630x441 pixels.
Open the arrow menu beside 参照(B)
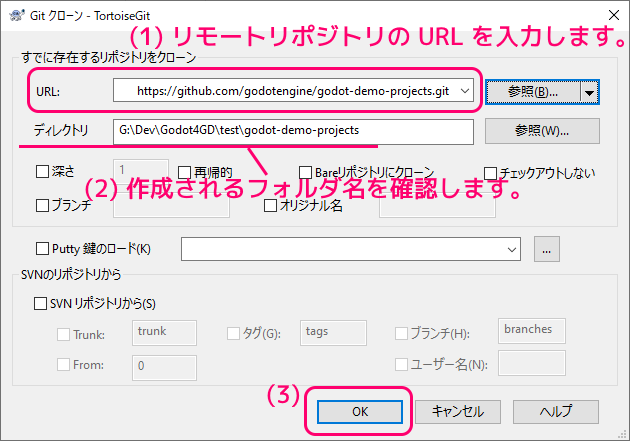click(x=589, y=92)
